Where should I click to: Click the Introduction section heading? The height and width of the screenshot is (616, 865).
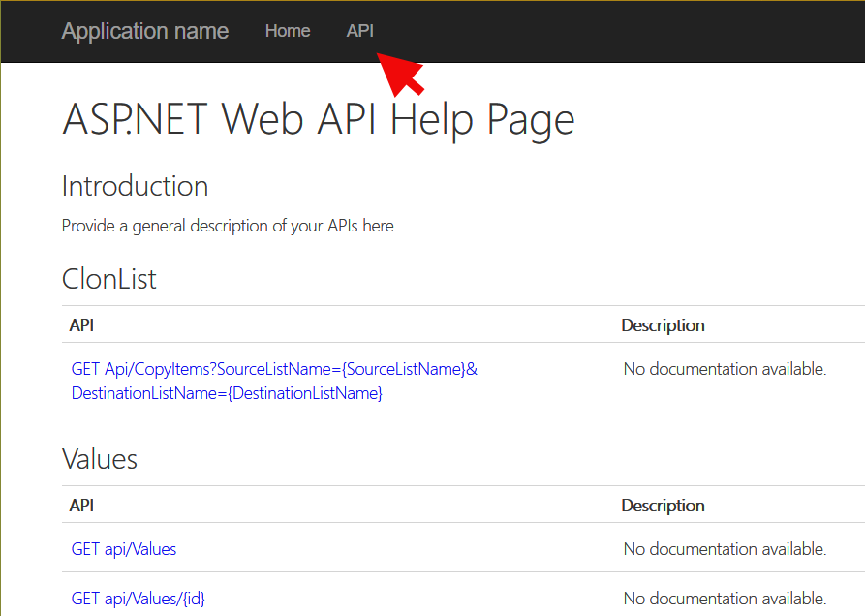135,186
